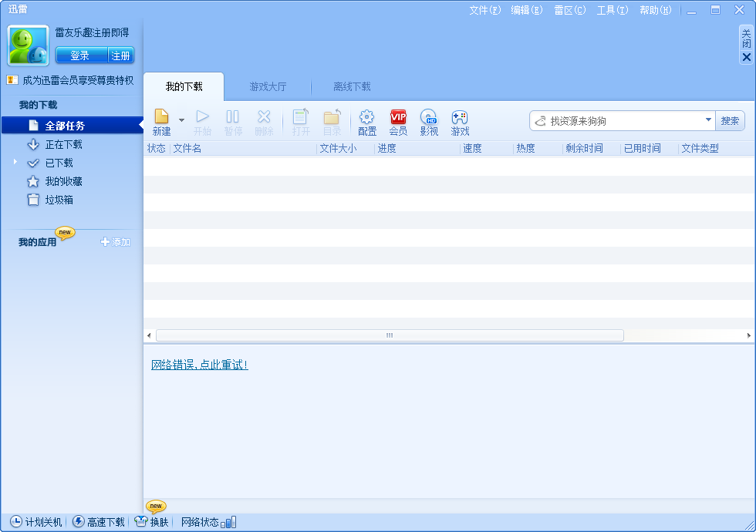Click the 计划关机 clock icon
The image size is (756, 532).
coord(16,522)
